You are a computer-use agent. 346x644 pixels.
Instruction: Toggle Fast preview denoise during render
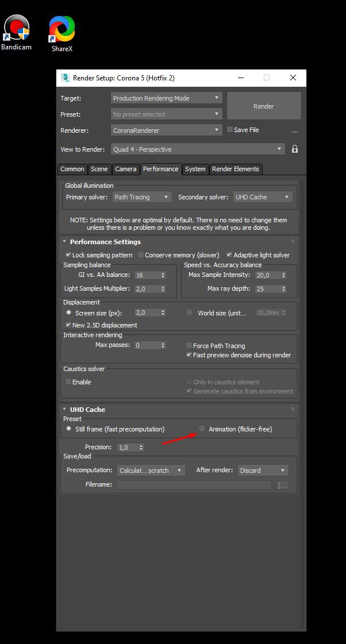tap(189, 354)
